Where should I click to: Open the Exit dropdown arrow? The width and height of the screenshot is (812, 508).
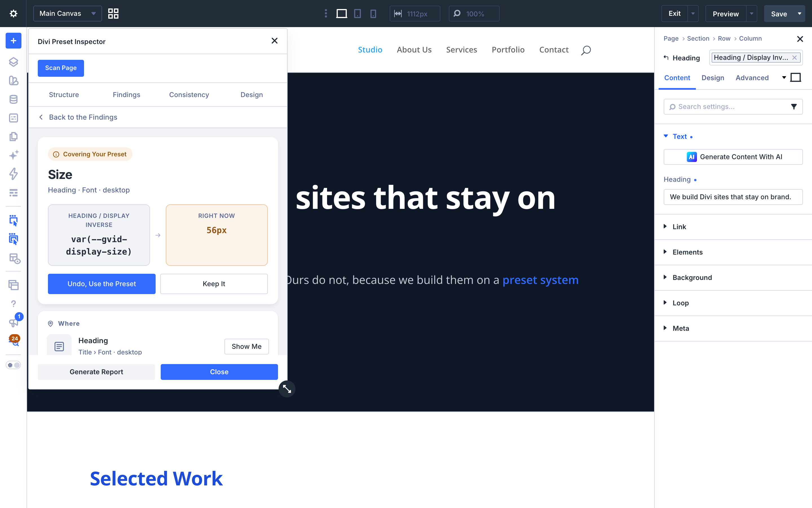pos(693,14)
